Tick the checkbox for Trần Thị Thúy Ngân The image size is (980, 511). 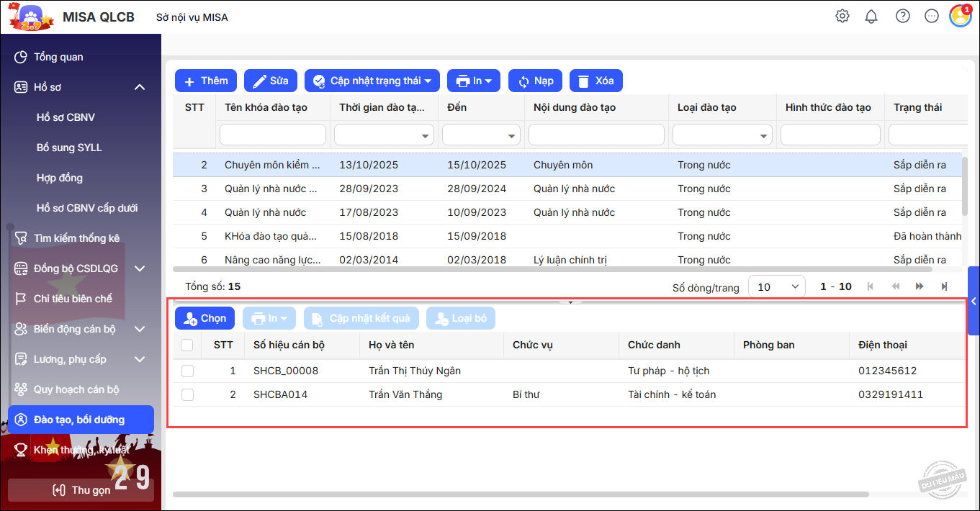click(187, 371)
